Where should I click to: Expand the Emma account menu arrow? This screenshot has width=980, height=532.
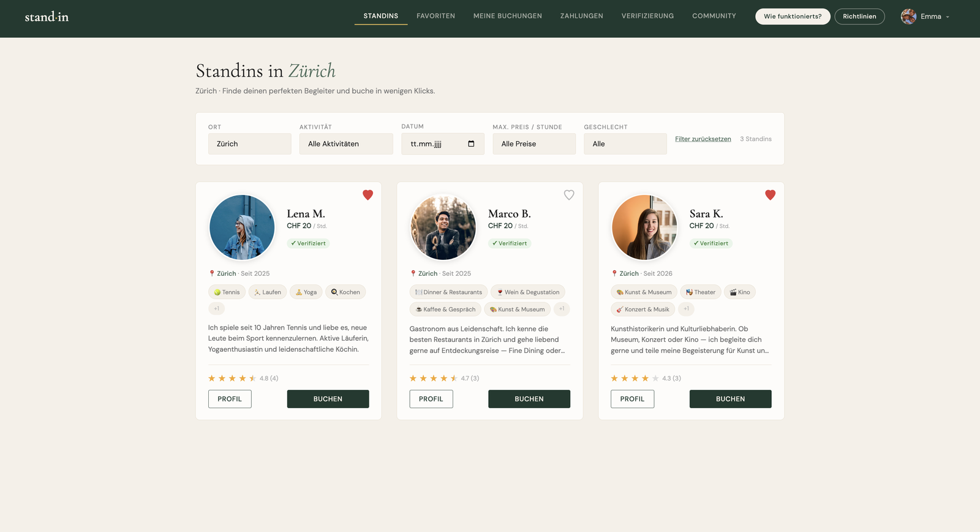tap(948, 17)
